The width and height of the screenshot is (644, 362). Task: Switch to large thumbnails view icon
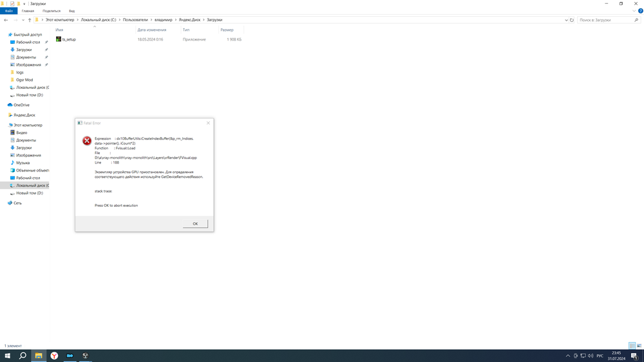(639, 345)
